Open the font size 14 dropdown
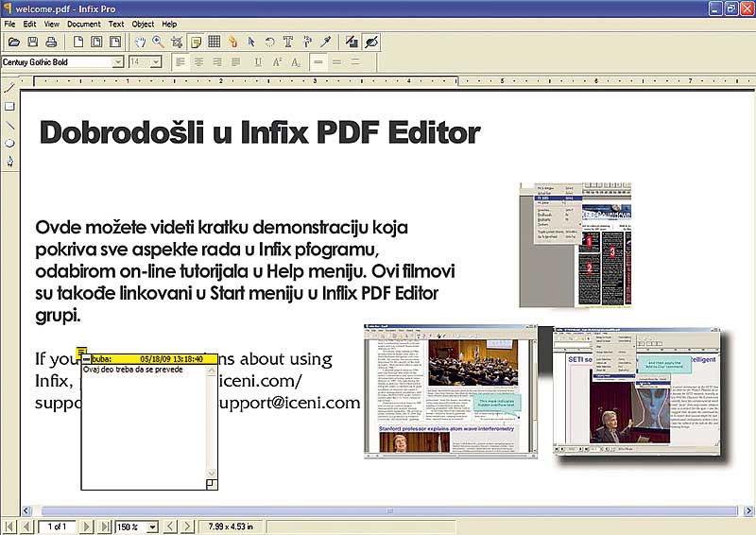Screen dimensions: 756x535 (155, 62)
